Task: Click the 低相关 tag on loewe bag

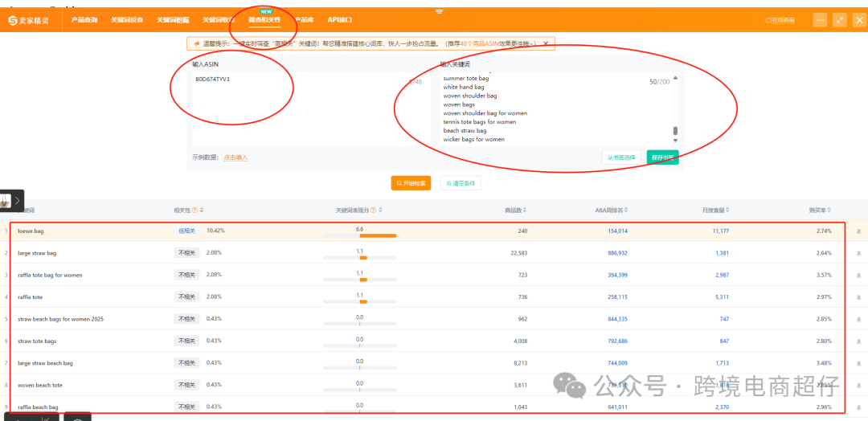Action: pyautogui.click(x=186, y=231)
